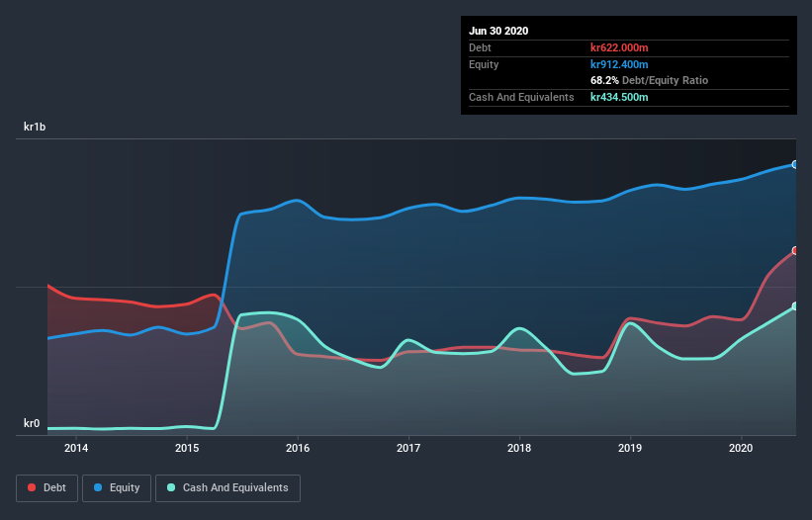Click the Debt row label in tooltip

click(480, 47)
